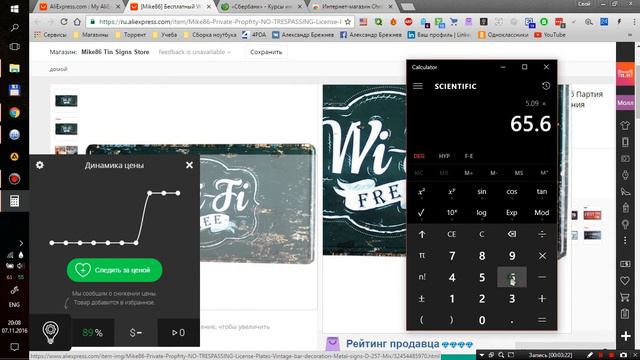Click the backspace key in Calculator
This screenshot has height=360, width=640.
click(512, 234)
